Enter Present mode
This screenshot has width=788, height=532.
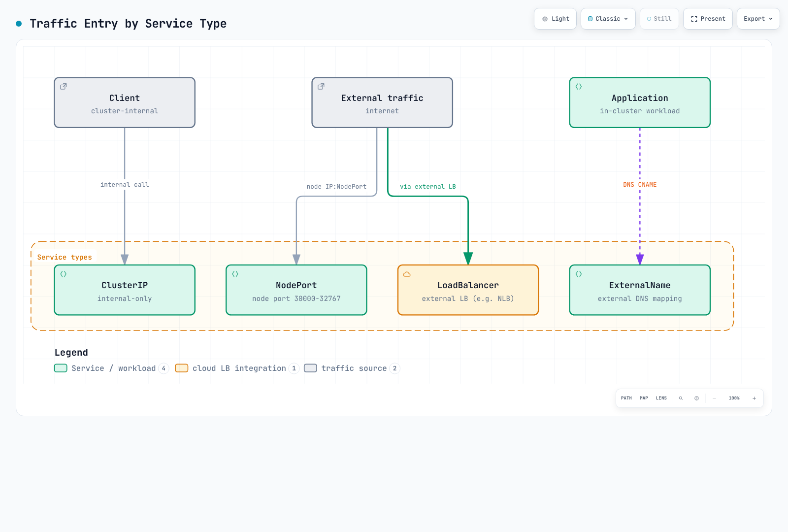tap(708, 19)
